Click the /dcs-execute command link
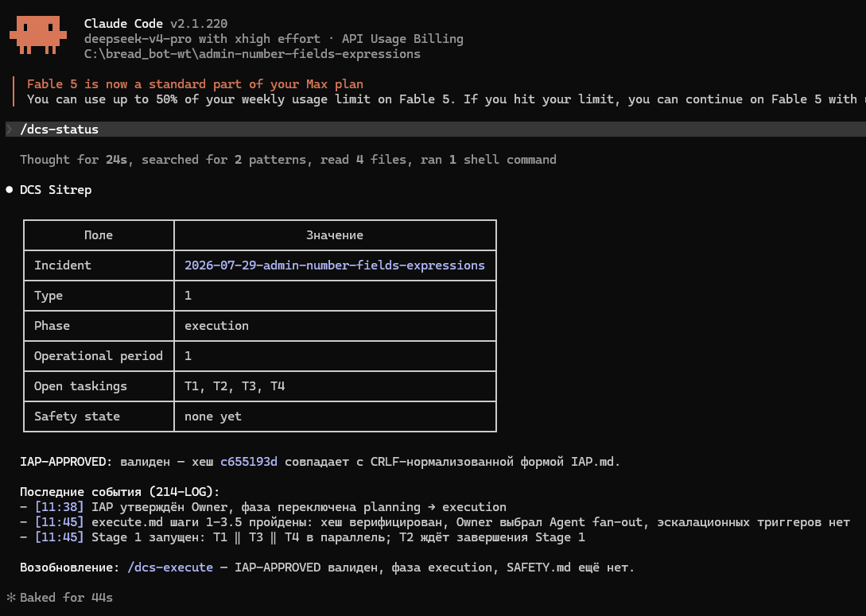Image resolution: width=866 pixels, height=616 pixels. 170,568
